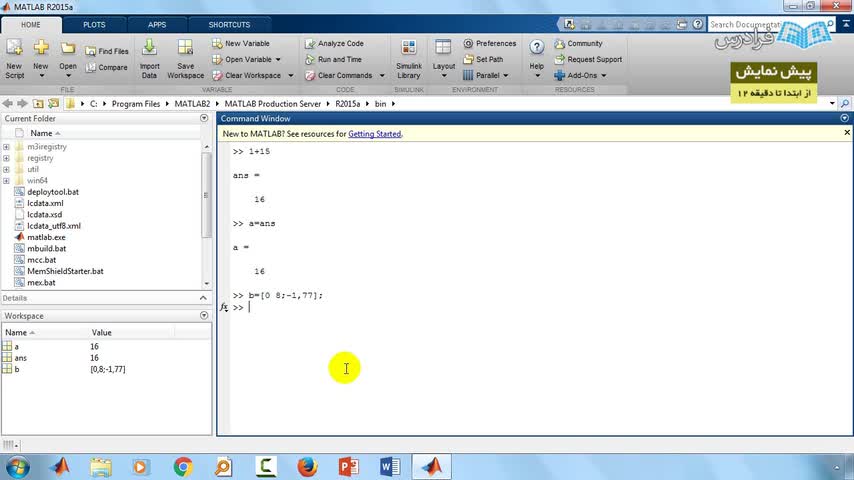Click Set Path
This screenshot has height=480, width=854.
pyautogui.click(x=483, y=59)
